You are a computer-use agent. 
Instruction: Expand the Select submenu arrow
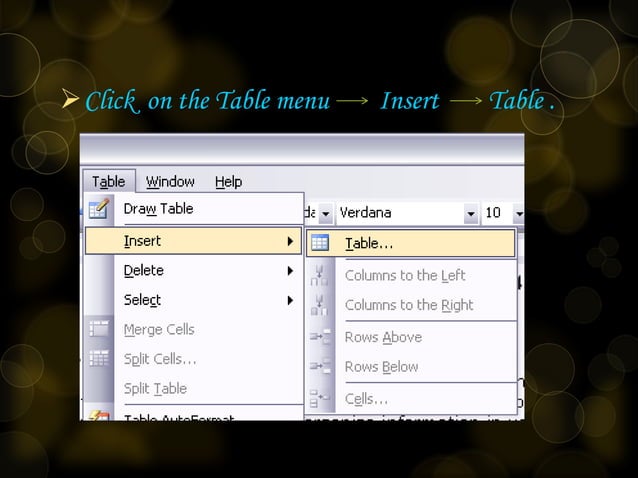click(290, 301)
